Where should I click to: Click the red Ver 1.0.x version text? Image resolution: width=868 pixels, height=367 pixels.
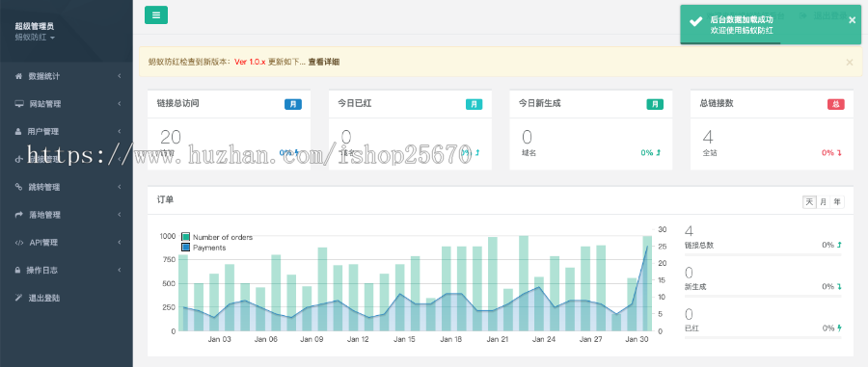250,62
